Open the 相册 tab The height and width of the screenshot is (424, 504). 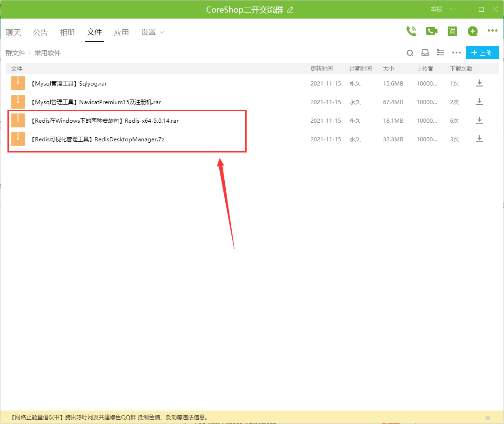click(x=67, y=32)
